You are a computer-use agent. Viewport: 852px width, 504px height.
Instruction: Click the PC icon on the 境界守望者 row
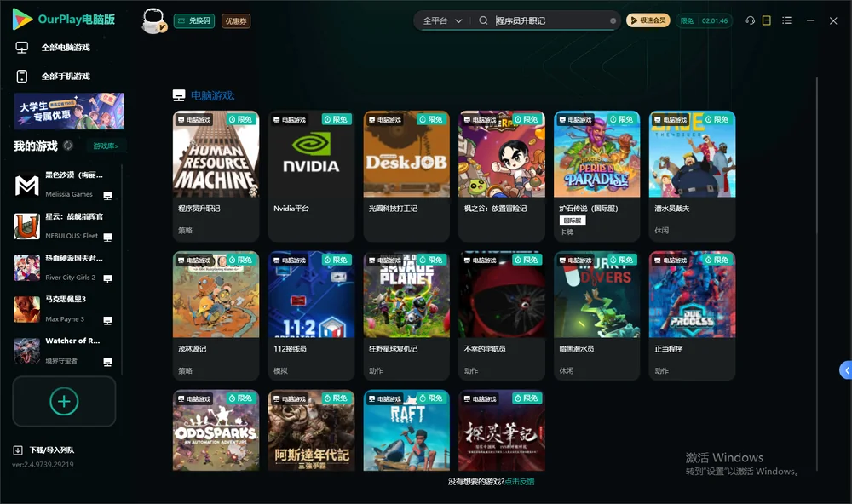click(x=107, y=363)
